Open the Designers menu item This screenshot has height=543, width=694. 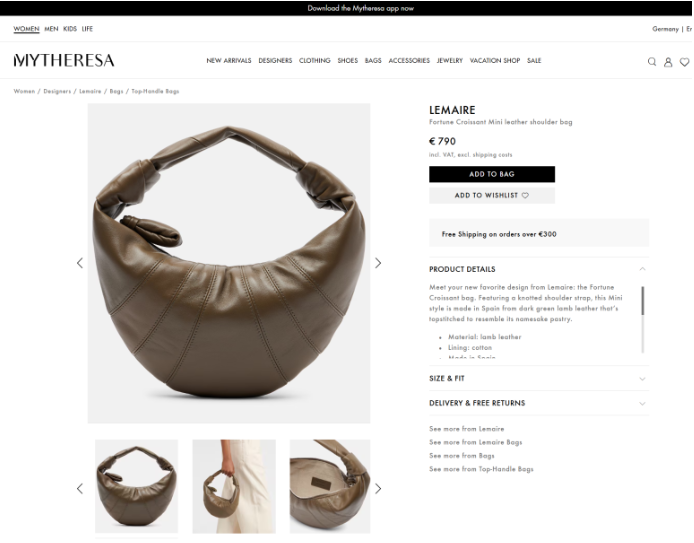(275, 61)
